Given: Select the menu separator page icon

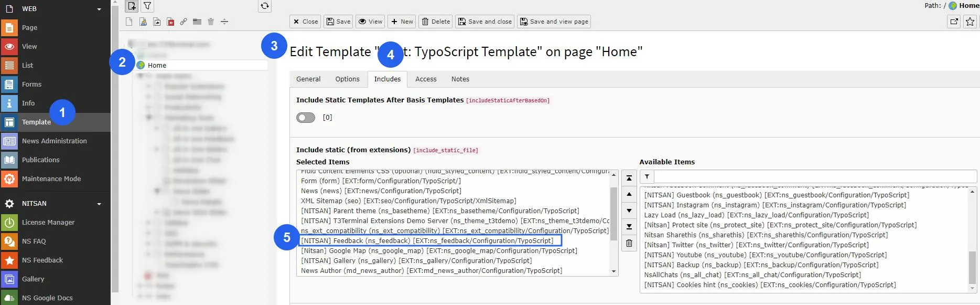Looking at the screenshot, I should pyautogui.click(x=224, y=22).
